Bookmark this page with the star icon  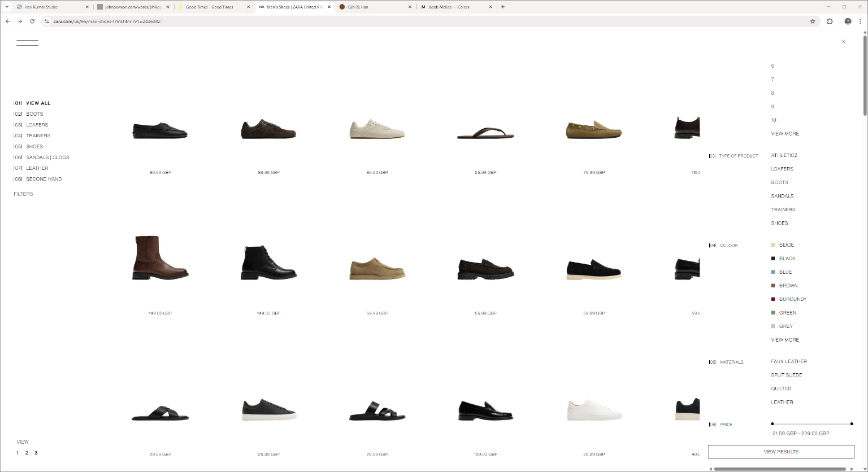pos(813,21)
